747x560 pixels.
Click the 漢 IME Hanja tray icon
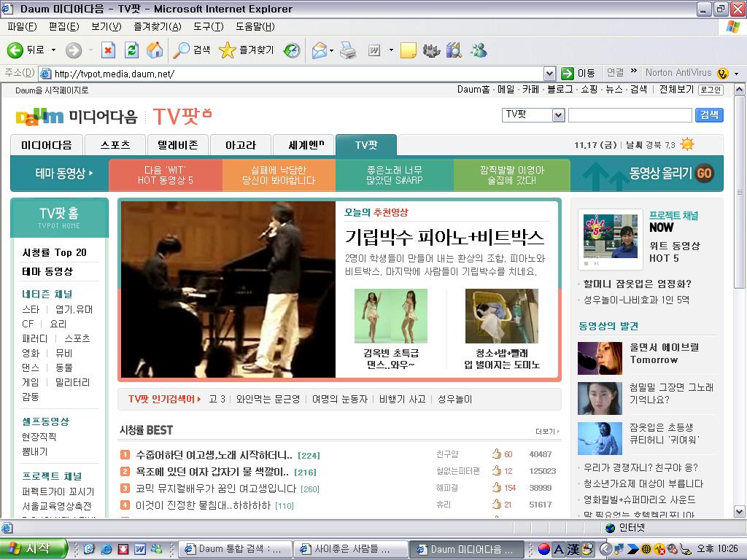pos(573,549)
